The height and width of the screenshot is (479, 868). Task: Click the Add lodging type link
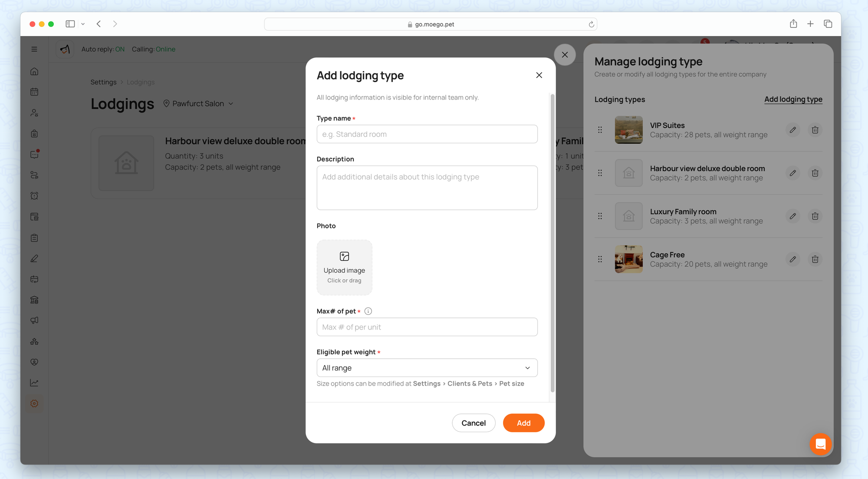pos(793,99)
